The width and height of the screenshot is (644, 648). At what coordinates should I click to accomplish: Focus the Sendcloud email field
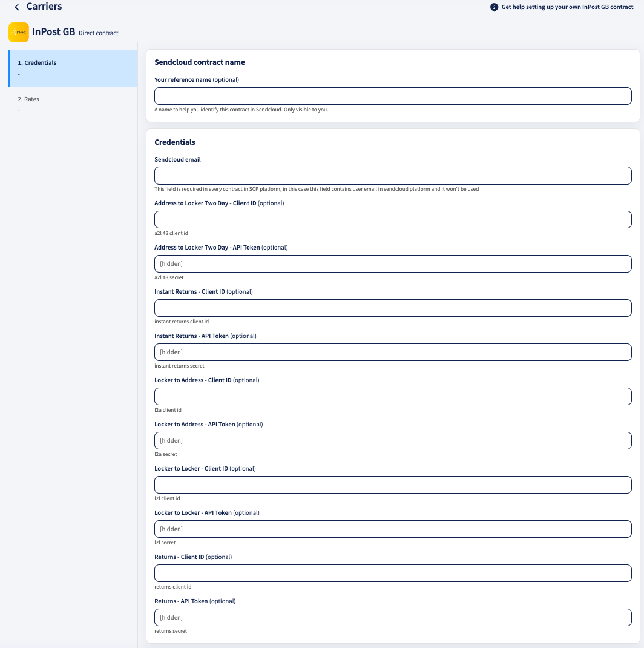[393, 176]
